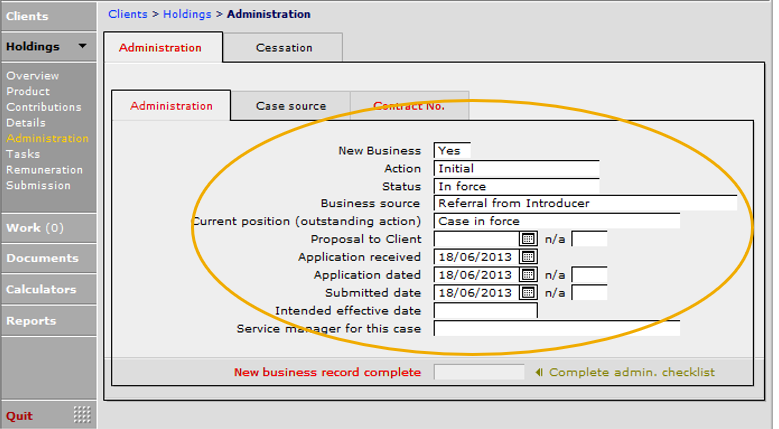
Task: Open calendar picker for Application dated
Action: click(528, 275)
